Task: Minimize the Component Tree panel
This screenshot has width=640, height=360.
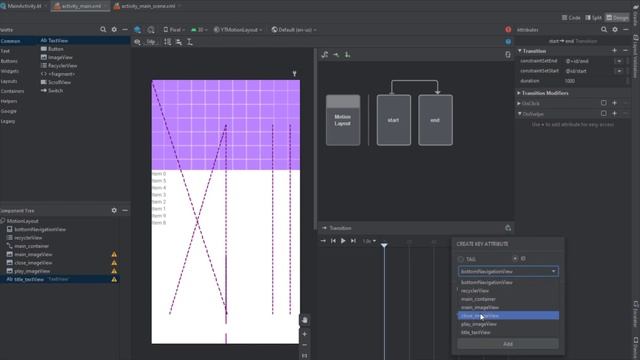Action: (125, 210)
